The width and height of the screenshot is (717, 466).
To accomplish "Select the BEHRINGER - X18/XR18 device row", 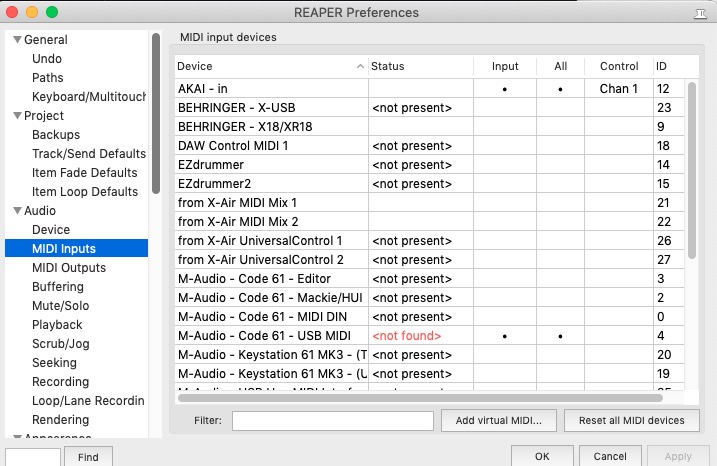I will click(x=270, y=127).
